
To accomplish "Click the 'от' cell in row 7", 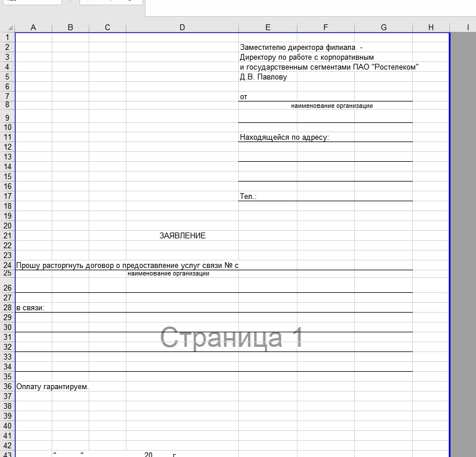I will pyautogui.click(x=244, y=97).
